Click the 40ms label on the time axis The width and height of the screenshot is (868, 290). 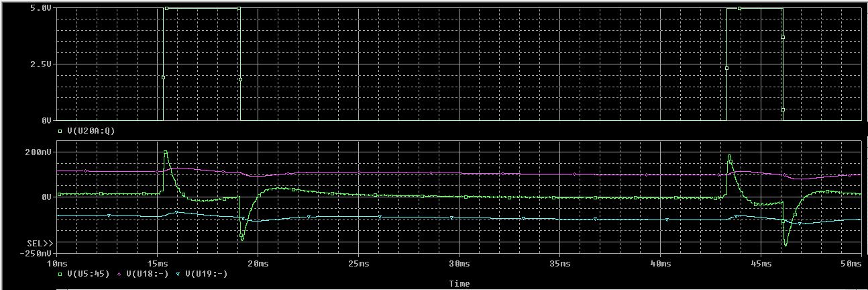(660, 264)
